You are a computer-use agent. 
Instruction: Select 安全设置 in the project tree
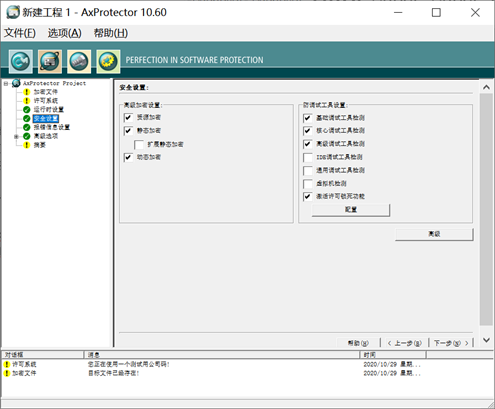tap(46, 119)
